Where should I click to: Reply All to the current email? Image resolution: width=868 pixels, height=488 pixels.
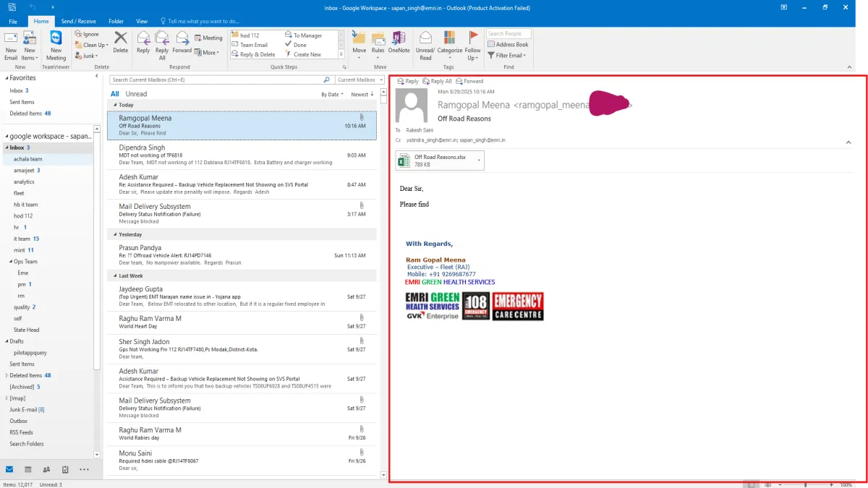tap(161, 45)
